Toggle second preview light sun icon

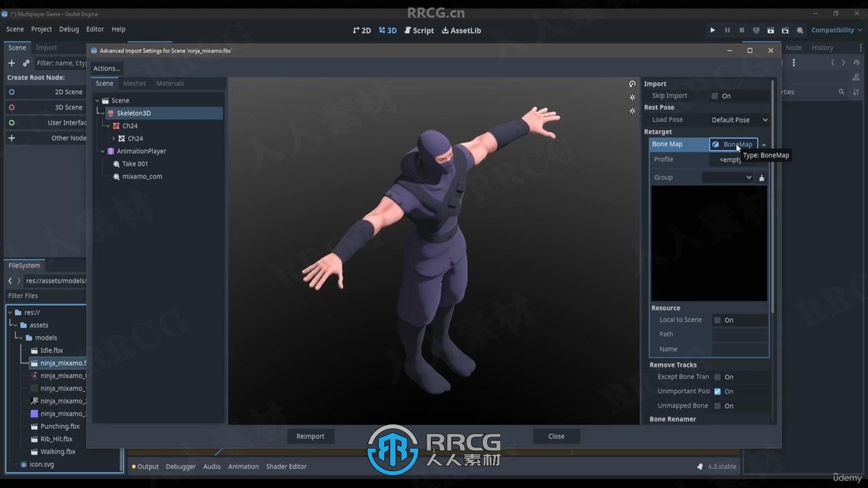point(632,110)
